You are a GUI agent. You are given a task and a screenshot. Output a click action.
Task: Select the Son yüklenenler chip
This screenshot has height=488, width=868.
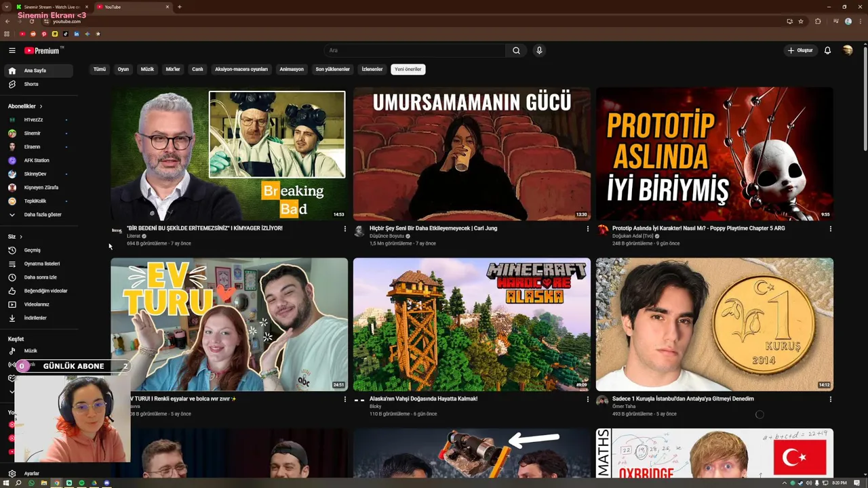332,69
